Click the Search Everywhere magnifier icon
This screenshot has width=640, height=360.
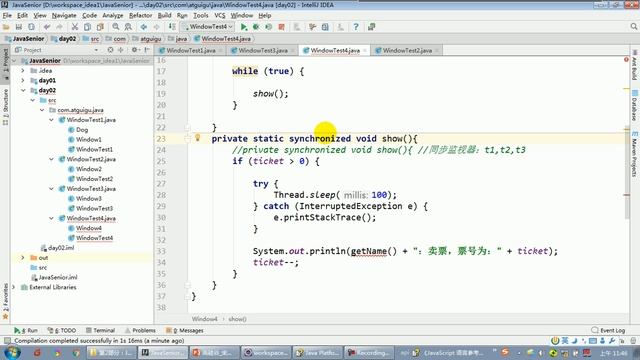tap(633, 27)
